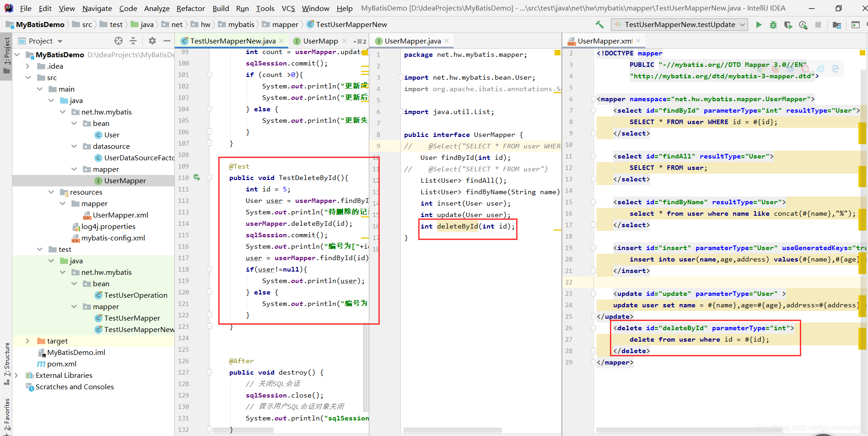
Task: Collapse the MyBatisDemo root node
Action: pyautogui.click(x=17, y=54)
